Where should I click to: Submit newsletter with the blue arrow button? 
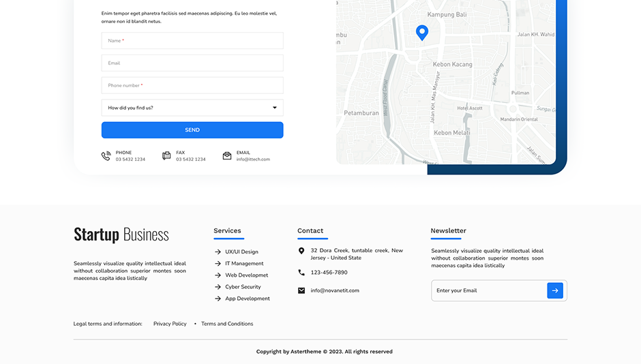(x=555, y=290)
